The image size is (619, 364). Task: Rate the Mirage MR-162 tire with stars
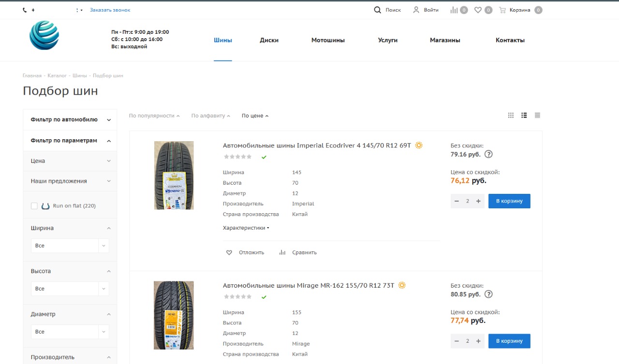coord(238,296)
